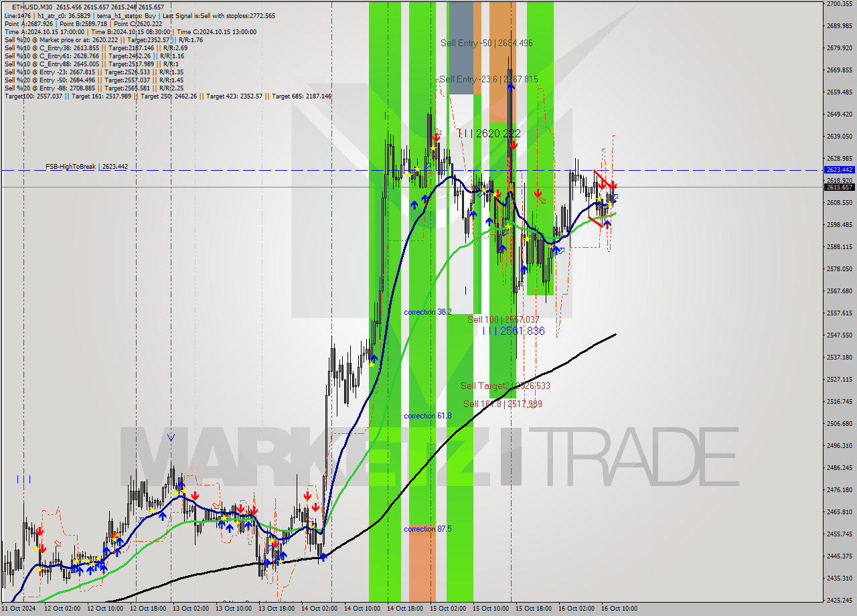Click '12 Oct 02:00' on the time axis
Image resolution: width=857 pixels, height=616 pixels.
62,609
